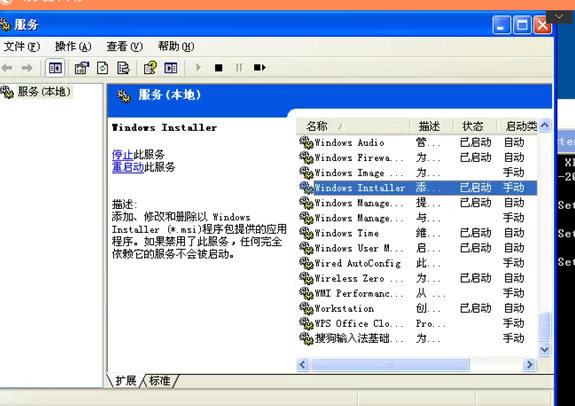Click the gear icon of Windows Audio
The height and width of the screenshot is (406, 575).
tap(306, 142)
